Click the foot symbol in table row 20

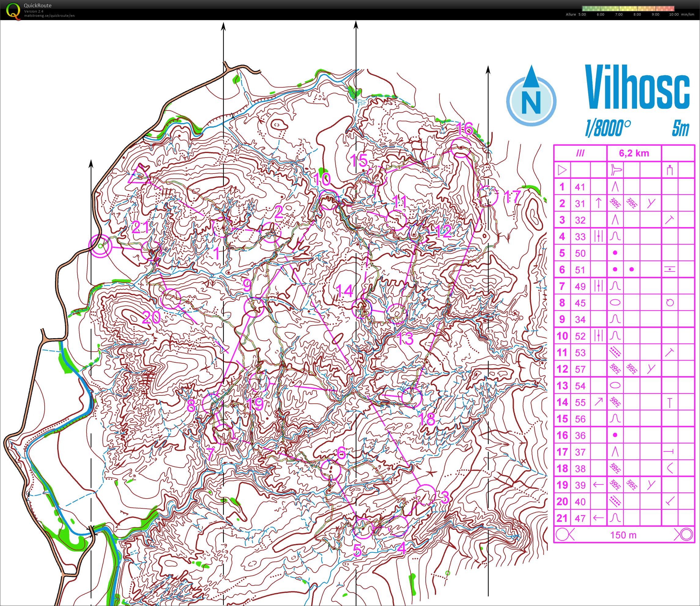click(670, 501)
